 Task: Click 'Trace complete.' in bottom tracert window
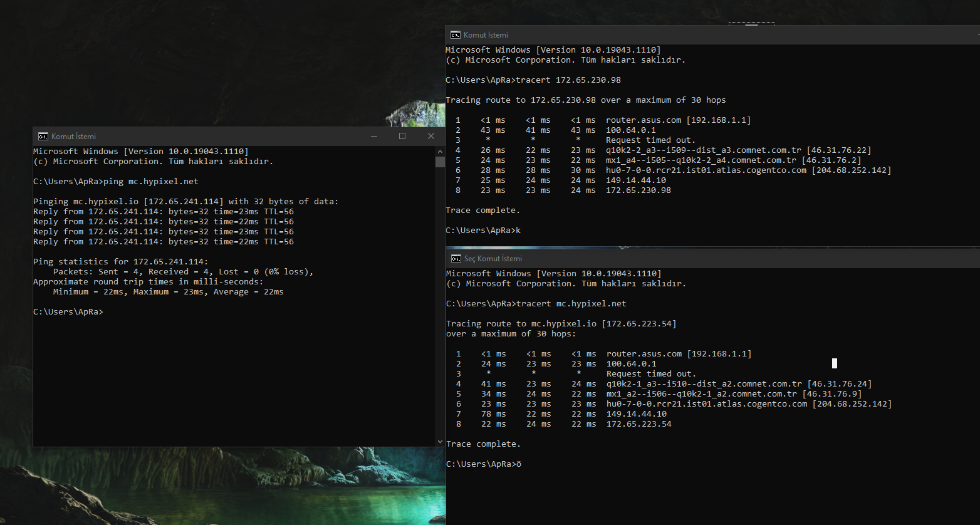tap(484, 444)
